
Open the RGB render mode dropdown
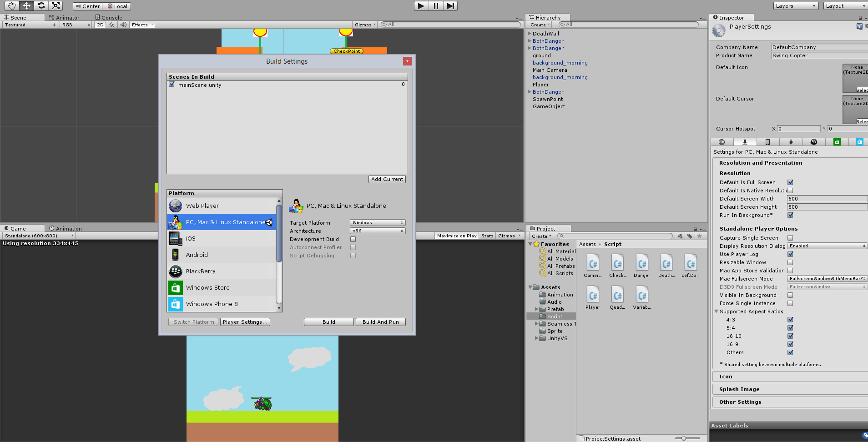click(x=76, y=25)
